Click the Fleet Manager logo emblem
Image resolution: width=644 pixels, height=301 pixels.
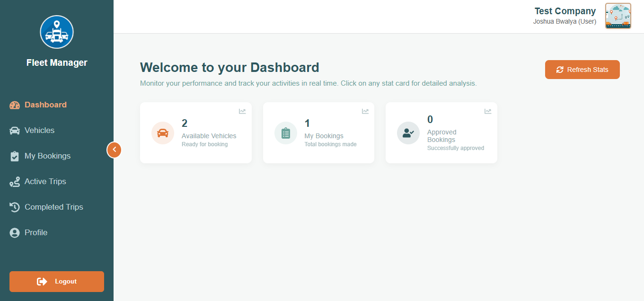(56, 32)
